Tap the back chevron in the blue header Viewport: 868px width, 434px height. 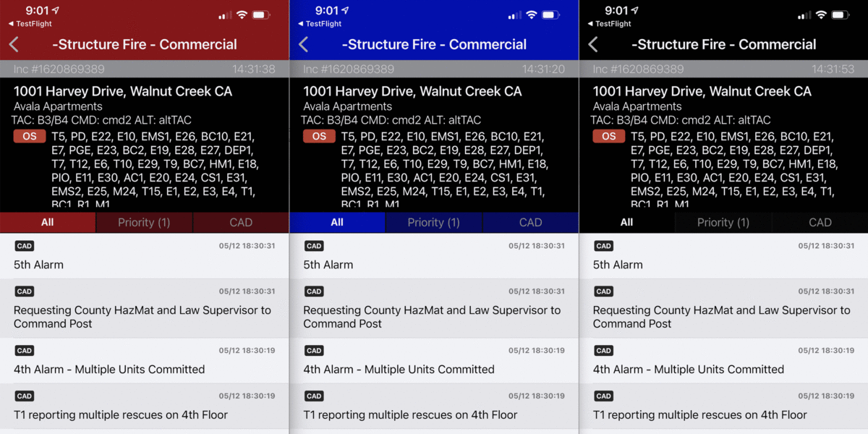[x=303, y=45]
